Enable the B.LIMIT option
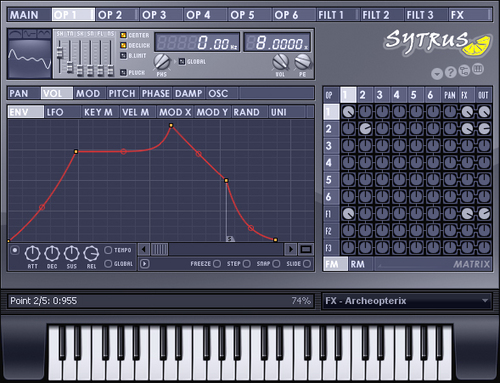The image size is (500, 383). click(x=123, y=56)
